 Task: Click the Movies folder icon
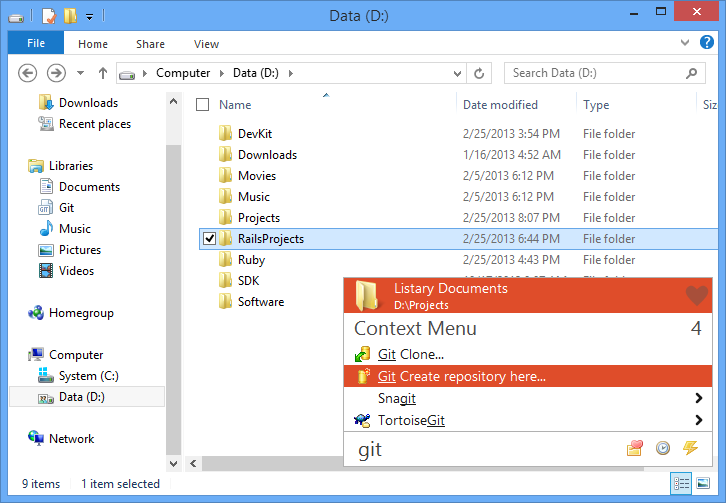click(225, 176)
